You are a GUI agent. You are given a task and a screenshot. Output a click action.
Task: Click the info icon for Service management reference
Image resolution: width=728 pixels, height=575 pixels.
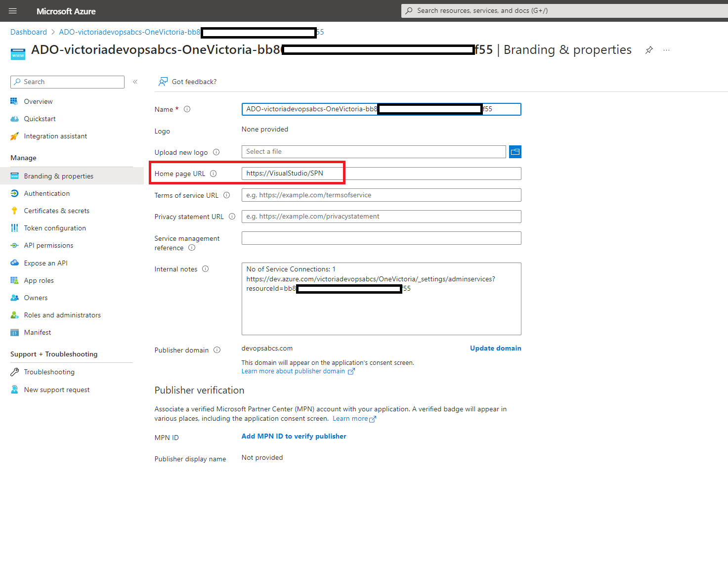tap(192, 248)
